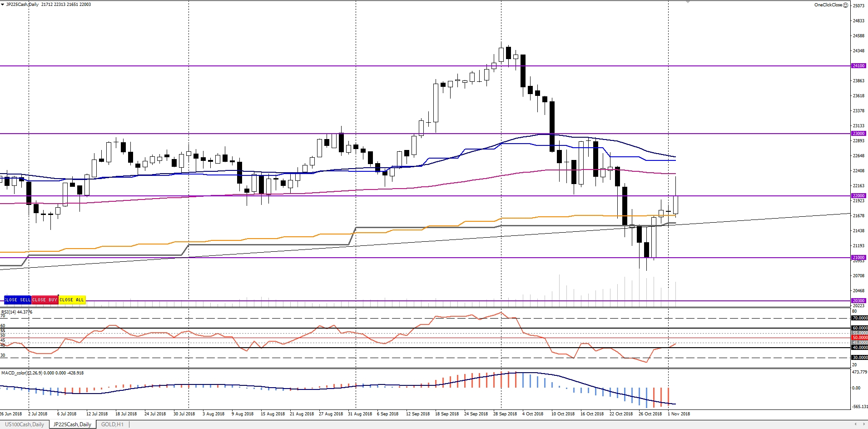Switch to the US100Cash,Daily chart tab
Image resolution: width=868 pixels, height=429 pixels.
25,424
